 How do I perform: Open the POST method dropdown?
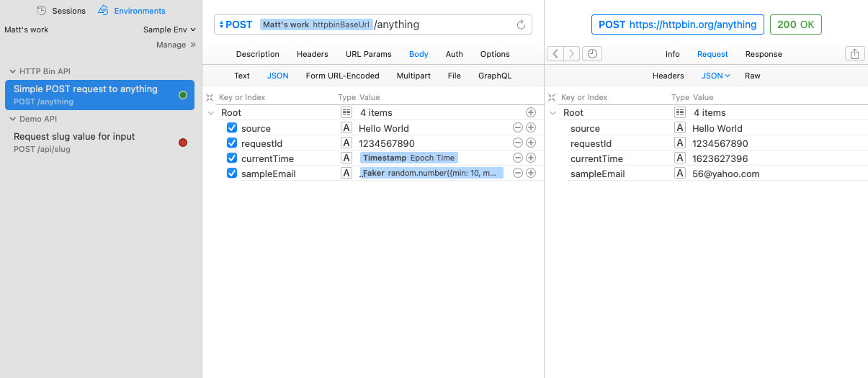click(236, 24)
